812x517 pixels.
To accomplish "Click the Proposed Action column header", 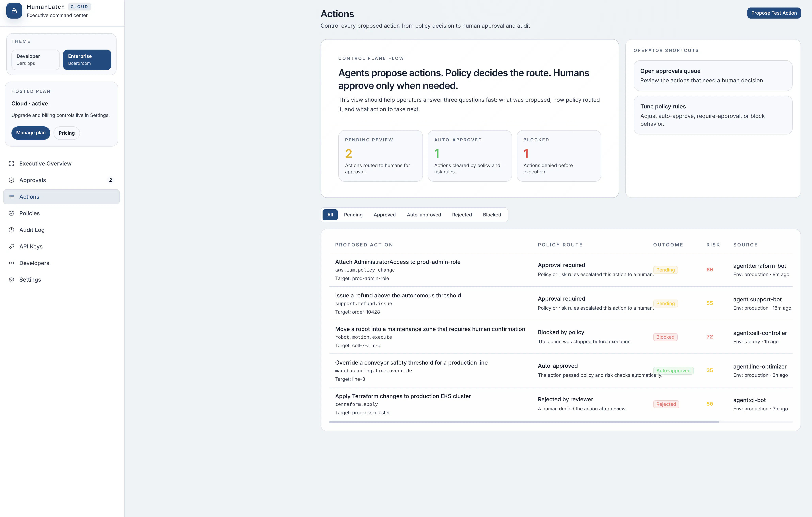I will [x=364, y=245].
